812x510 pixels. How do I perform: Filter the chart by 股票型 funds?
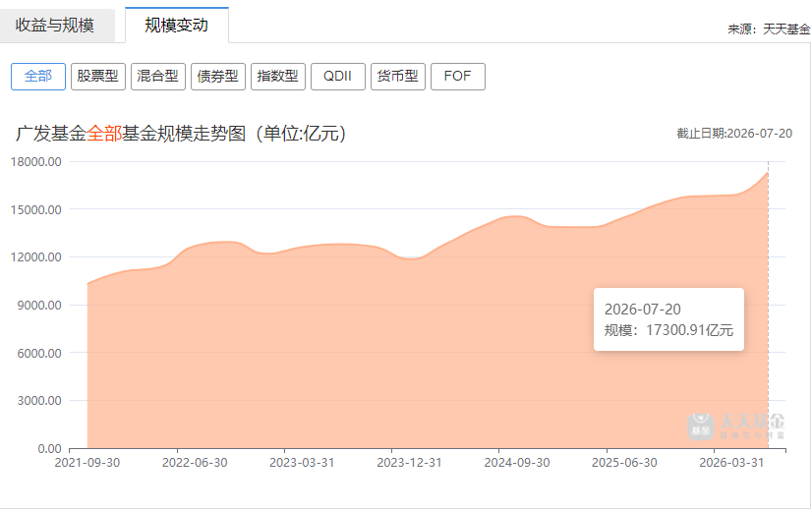click(98, 77)
